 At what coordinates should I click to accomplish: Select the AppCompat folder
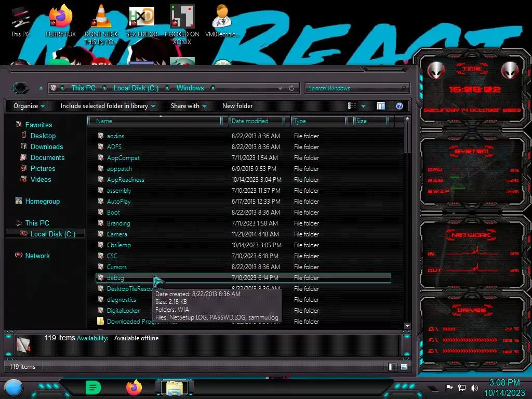click(123, 158)
